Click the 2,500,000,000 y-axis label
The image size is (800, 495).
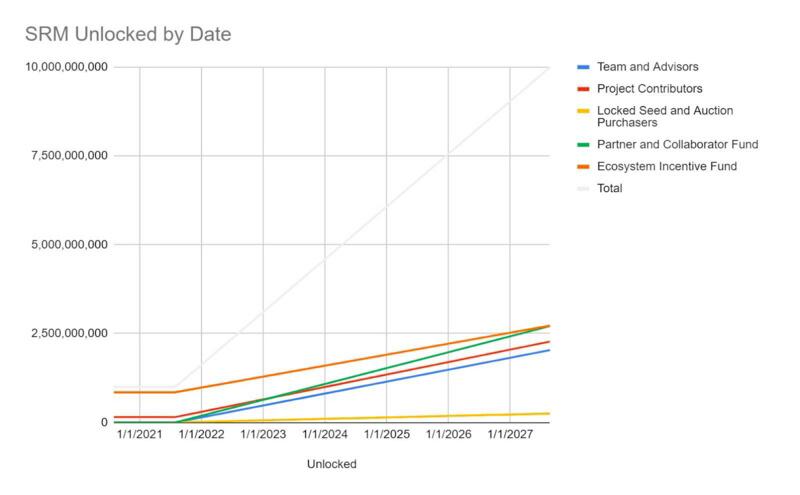69,333
